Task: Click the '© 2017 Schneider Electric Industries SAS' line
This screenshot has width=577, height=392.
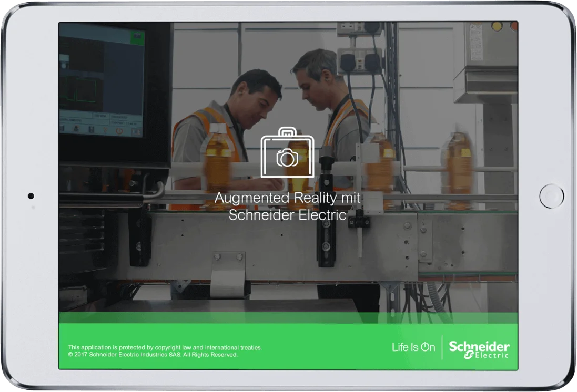Action: (x=153, y=355)
